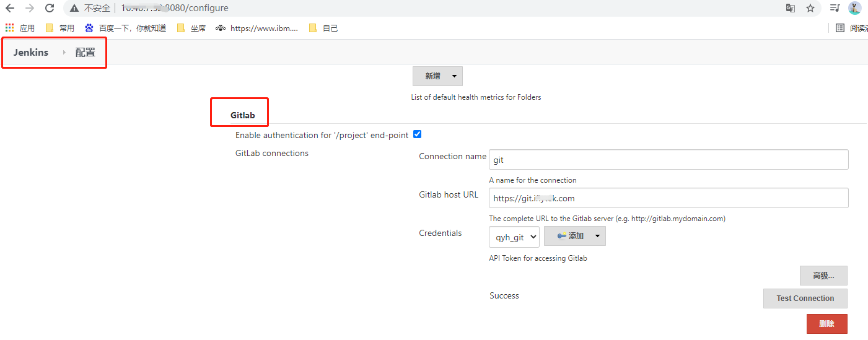Click the 高级... button
868x340 pixels.
click(x=823, y=275)
